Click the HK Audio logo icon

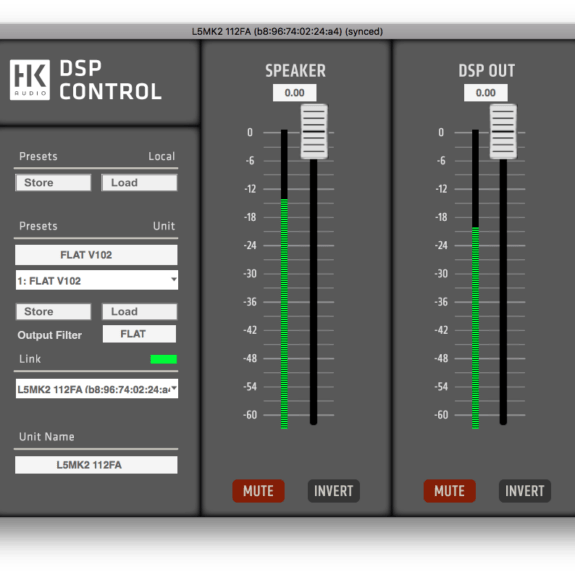click(x=30, y=80)
